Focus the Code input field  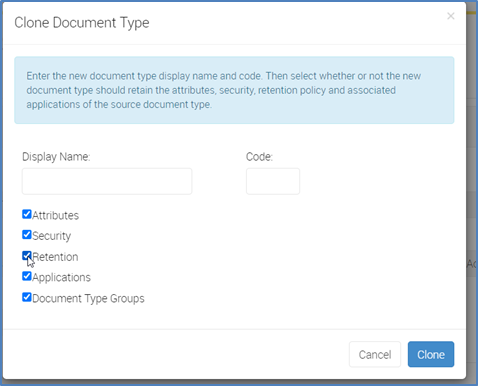click(273, 181)
